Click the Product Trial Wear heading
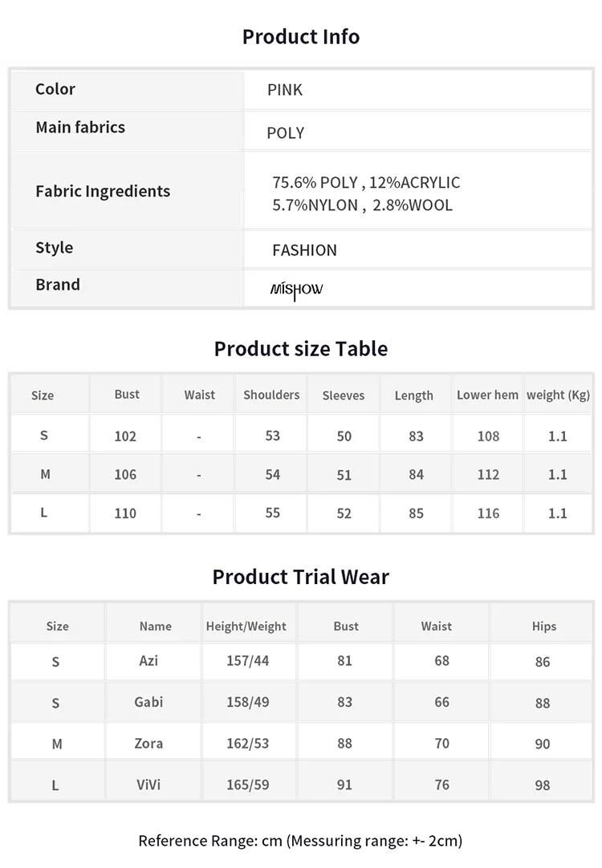 tap(301, 577)
